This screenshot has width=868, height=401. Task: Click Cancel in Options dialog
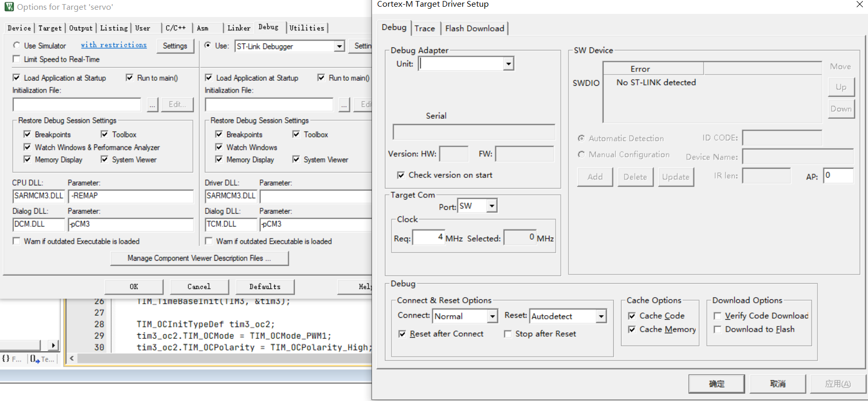point(199,287)
